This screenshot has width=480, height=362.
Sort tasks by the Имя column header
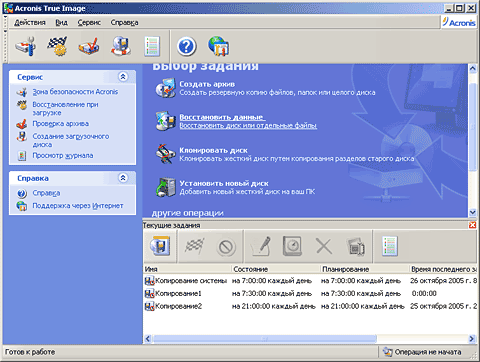(x=187, y=269)
